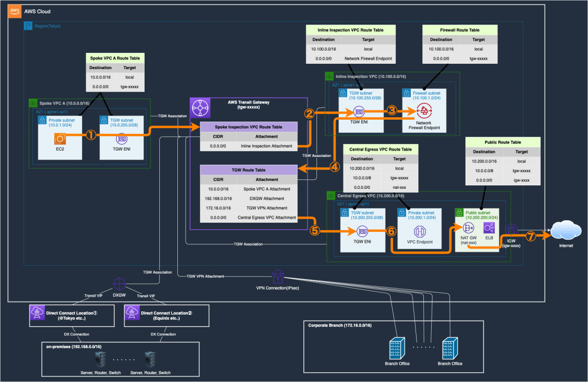Select the Public subnet lock icon
This screenshot has width=588, height=382.
coord(459,212)
